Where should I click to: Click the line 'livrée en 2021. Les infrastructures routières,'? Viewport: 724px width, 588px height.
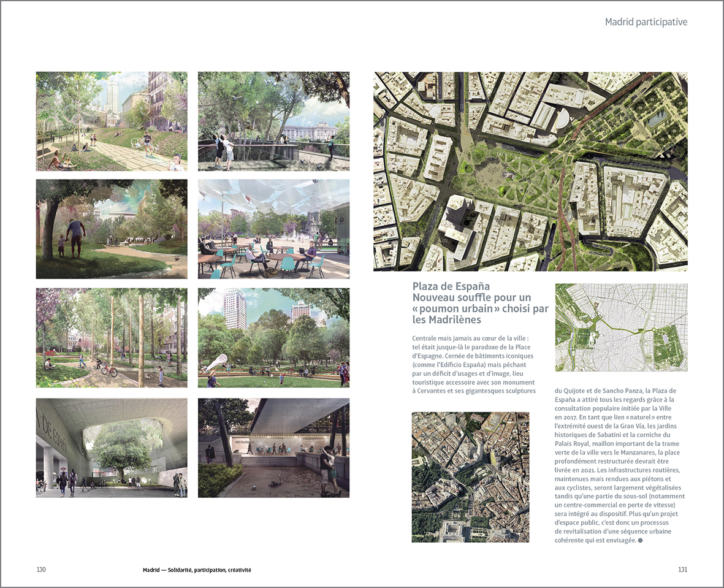(619, 470)
